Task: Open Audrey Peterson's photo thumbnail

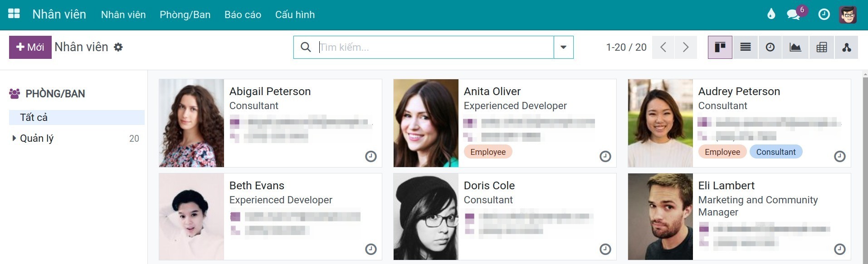Action: coord(660,123)
